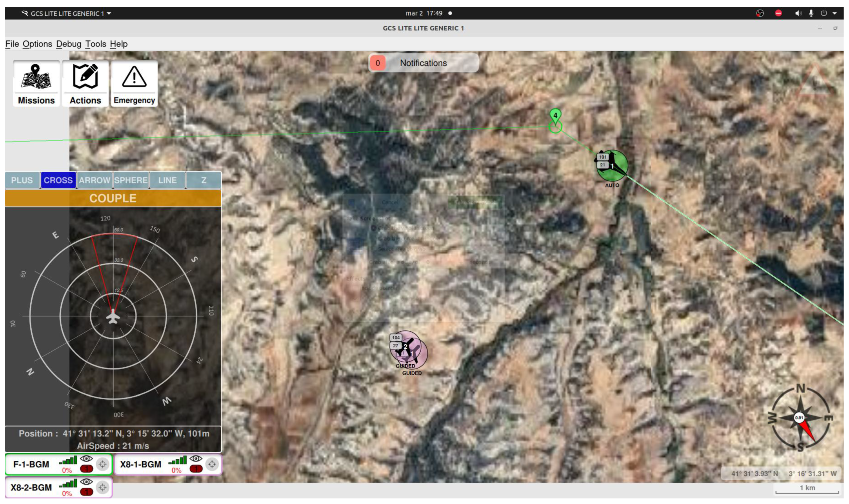Viewport: 849px width, 504px height.
Task: Center map on F-1-BGM via crosshair
Action: point(102,464)
